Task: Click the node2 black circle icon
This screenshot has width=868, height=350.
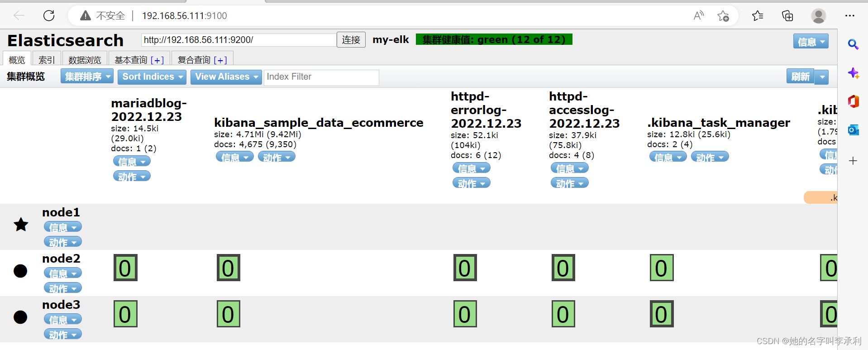Action: coord(20,271)
